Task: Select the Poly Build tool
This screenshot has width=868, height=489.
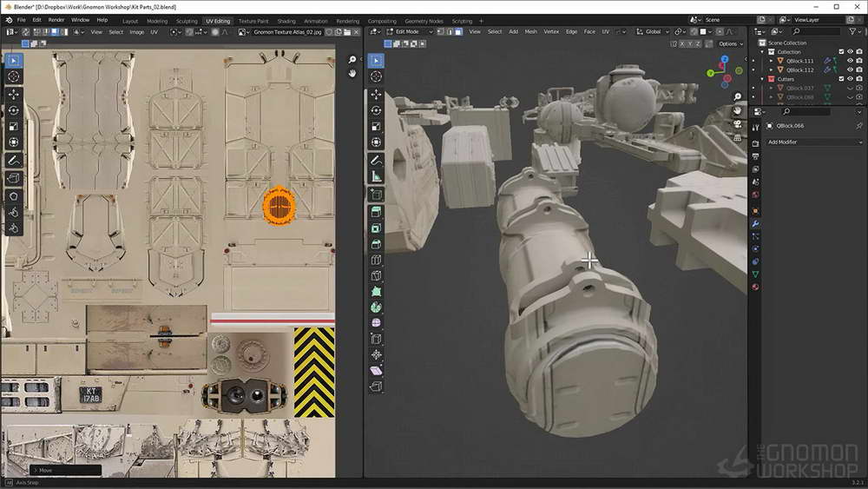Action: click(376, 291)
